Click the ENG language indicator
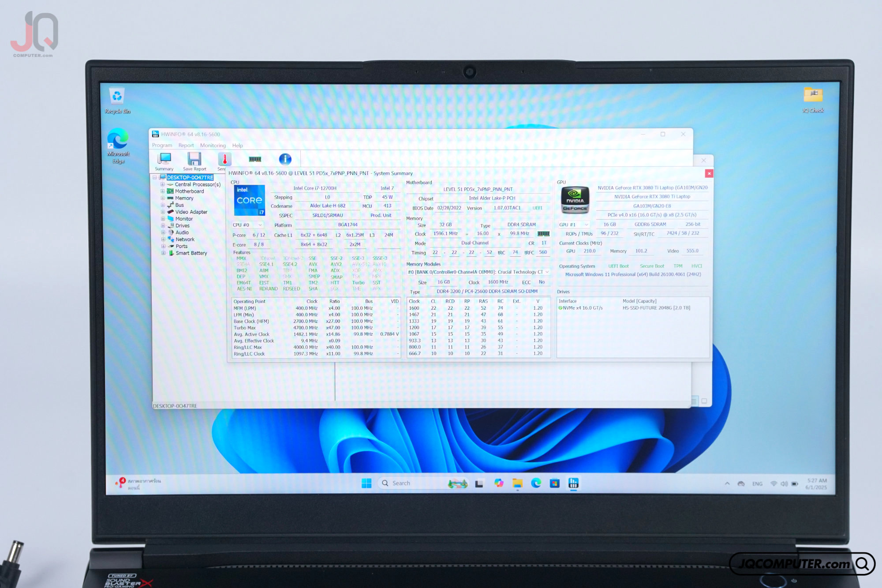The image size is (882, 588). (x=758, y=484)
